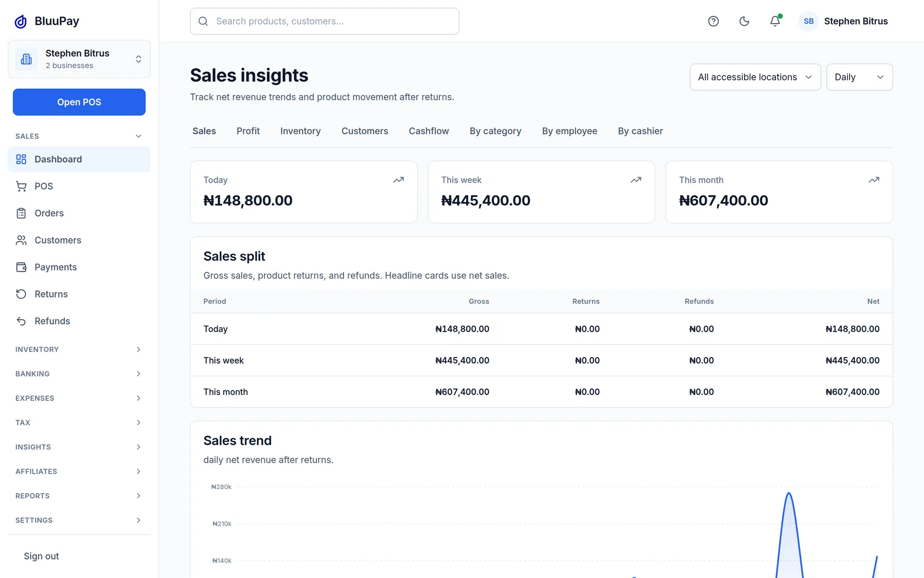This screenshot has width=924, height=578.
Task: Click the SB profile avatar
Action: [x=808, y=21]
